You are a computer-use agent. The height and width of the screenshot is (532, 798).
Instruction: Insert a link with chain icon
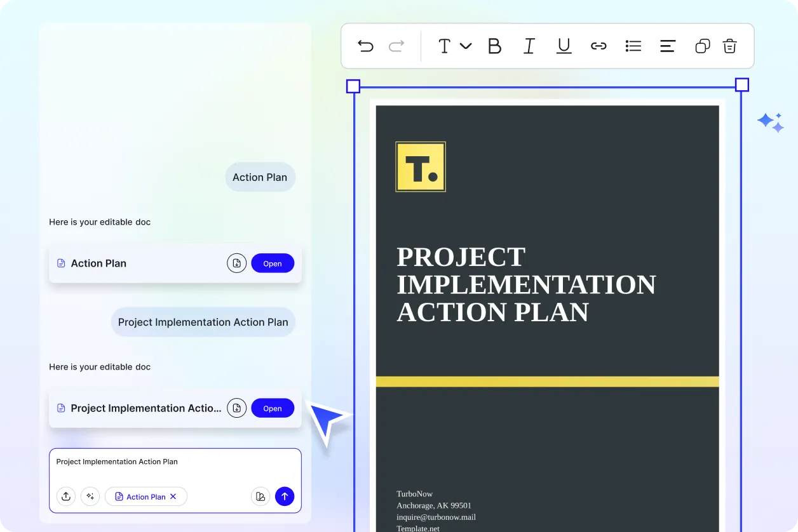point(598,46)
